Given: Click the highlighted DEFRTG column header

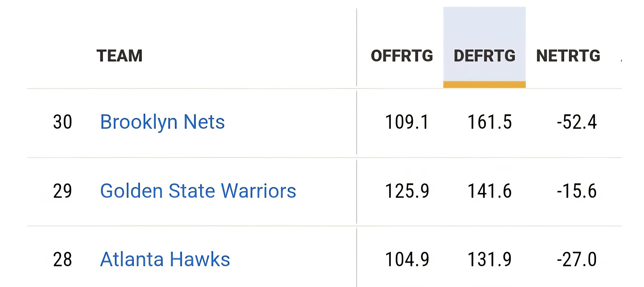Looking at the screenshot, I should [x=484, y=56].
